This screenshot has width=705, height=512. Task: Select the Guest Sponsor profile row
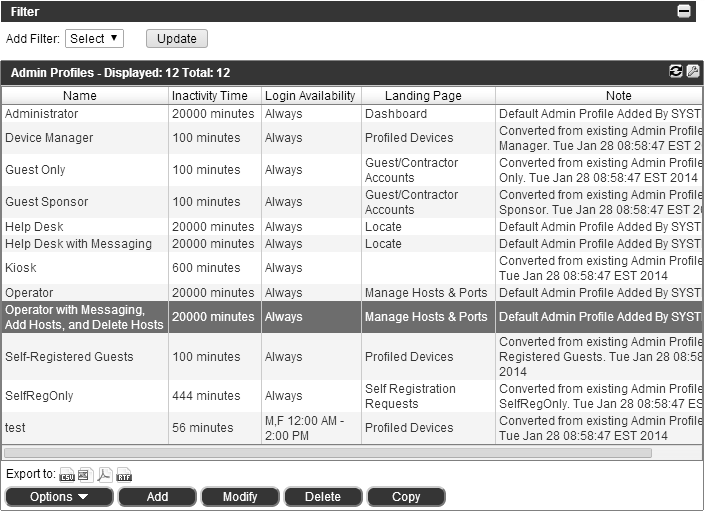point(352,202)
